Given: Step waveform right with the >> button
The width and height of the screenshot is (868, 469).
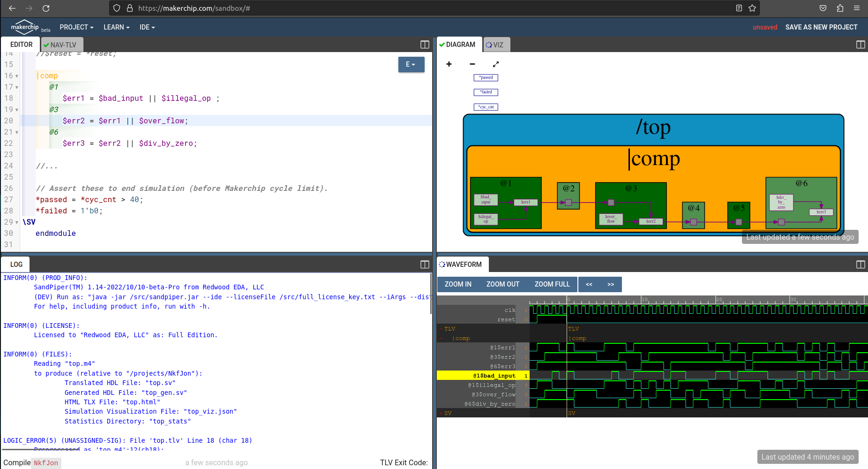Looking at the screenshot, I should click(x=611, y=284).
